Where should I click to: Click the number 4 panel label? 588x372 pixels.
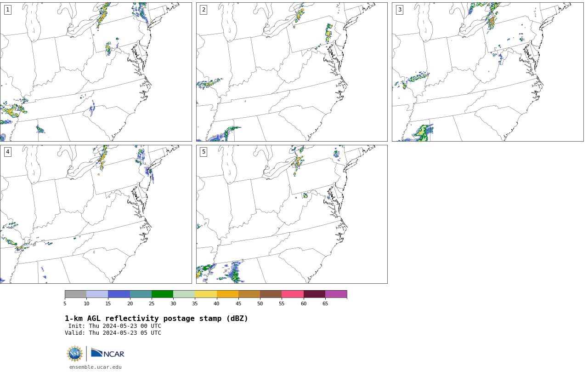tap(7, 152)
